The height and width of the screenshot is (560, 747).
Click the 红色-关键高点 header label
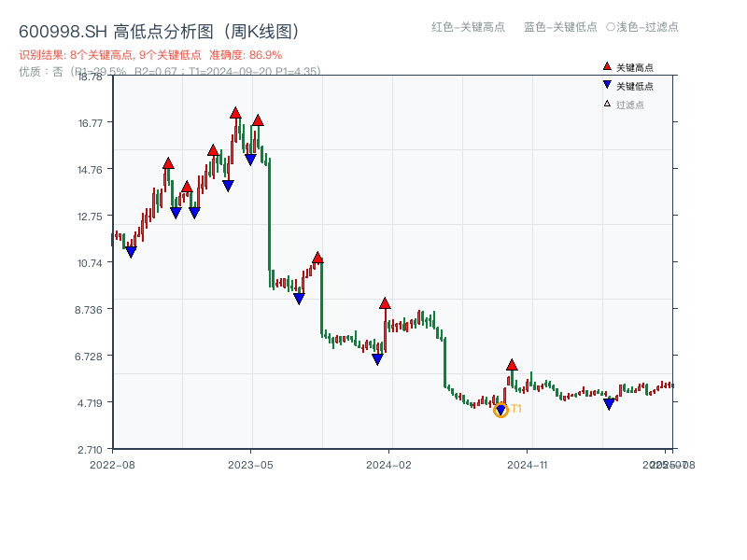point(468,27)
